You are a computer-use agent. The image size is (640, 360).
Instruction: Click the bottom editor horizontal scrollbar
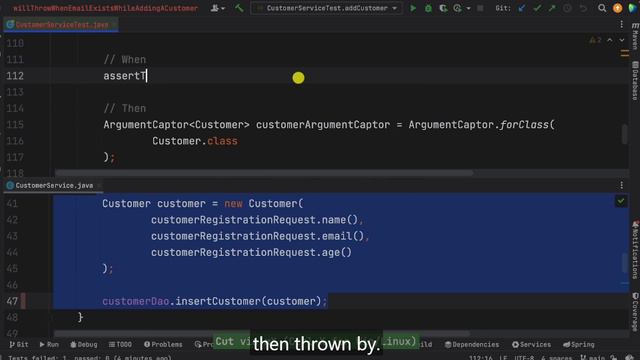tap(261, 333)
